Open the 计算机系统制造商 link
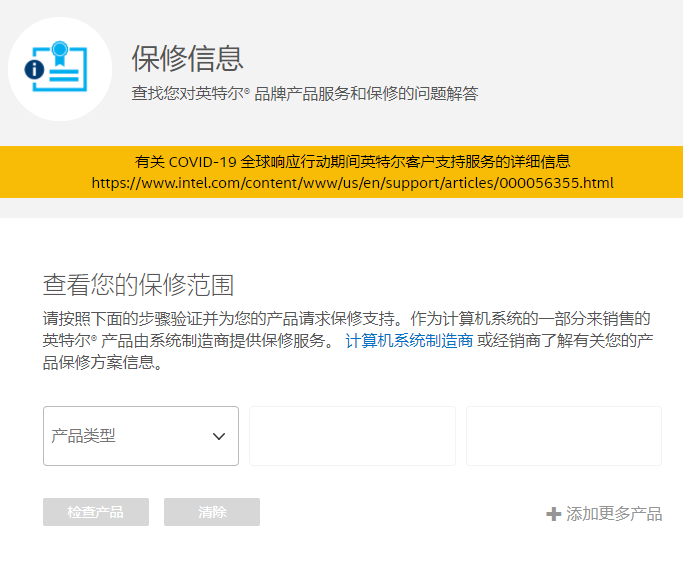The width and height of the screenshot is (683, 575). click(x=409, y=341)
